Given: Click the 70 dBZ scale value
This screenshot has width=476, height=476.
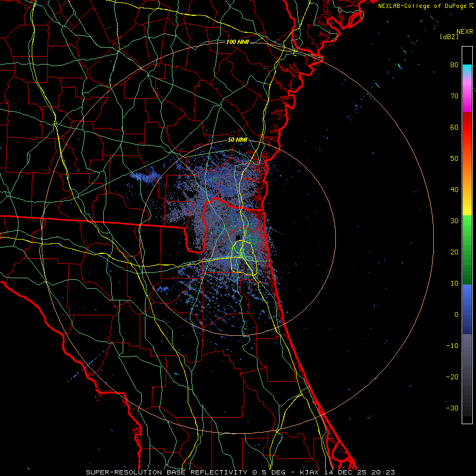Looking at the screenshot, I should click(454, 96).
